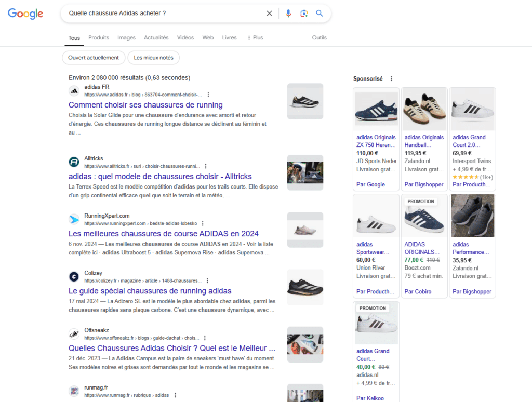Switch to the Images tab
This screenshot has height=402, width=532.
pyautogui.click(x=126, y=38)
